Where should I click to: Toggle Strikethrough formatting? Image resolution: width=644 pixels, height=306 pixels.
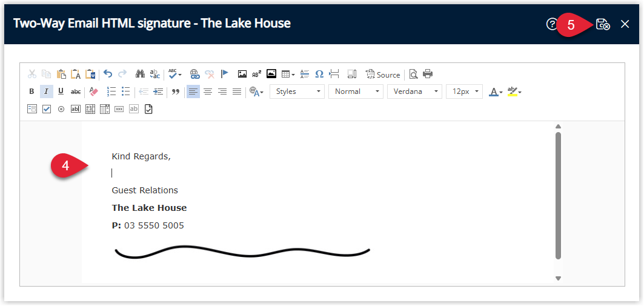click(76, 91)
